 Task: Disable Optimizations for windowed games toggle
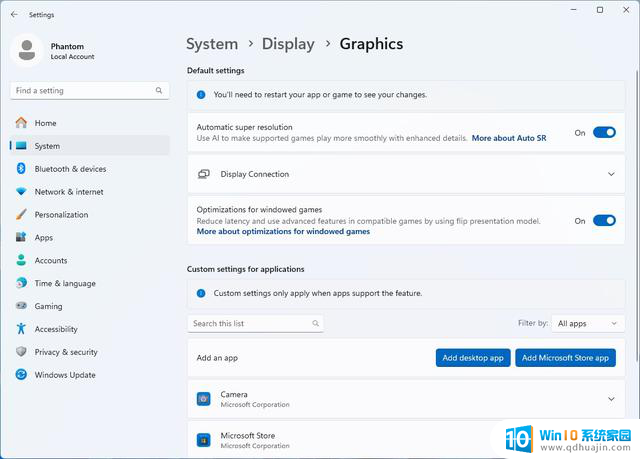pos(604,221)
